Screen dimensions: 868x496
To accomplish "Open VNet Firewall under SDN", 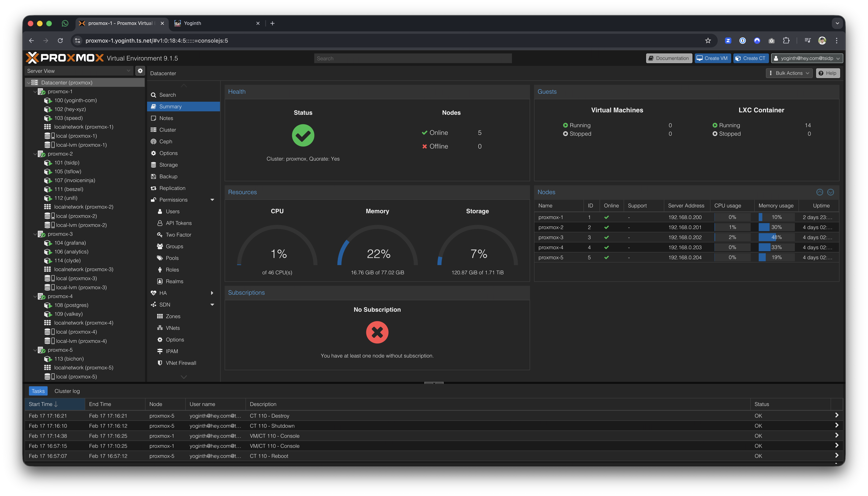I will 180,363.
